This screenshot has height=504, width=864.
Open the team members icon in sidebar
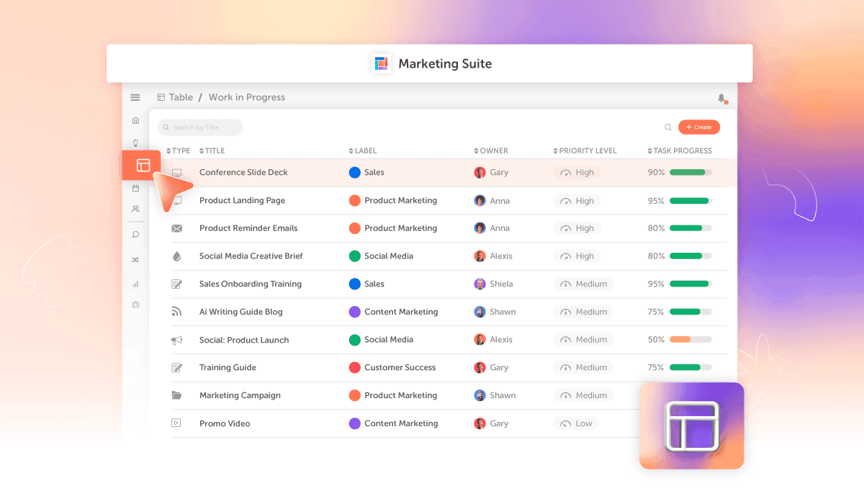(x=135, y=210)
